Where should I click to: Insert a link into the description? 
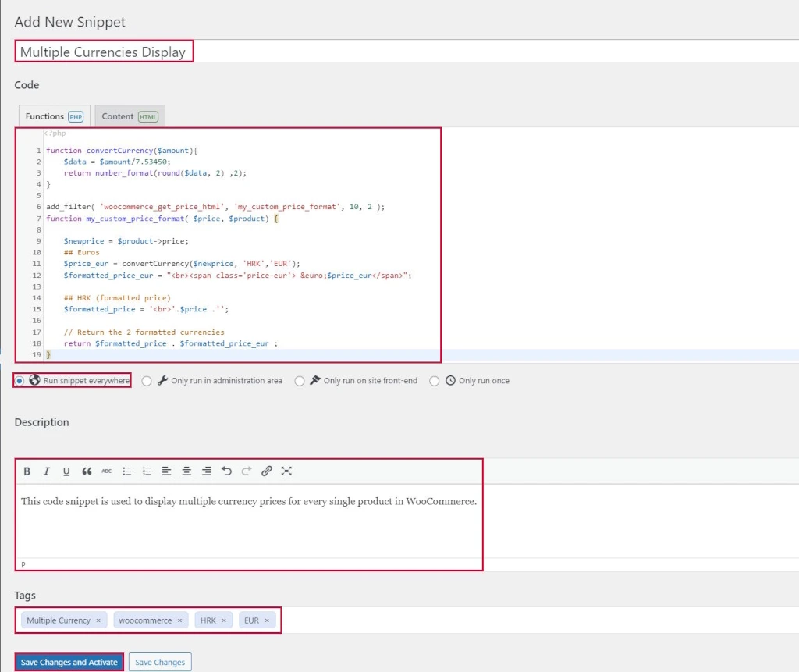266,471
